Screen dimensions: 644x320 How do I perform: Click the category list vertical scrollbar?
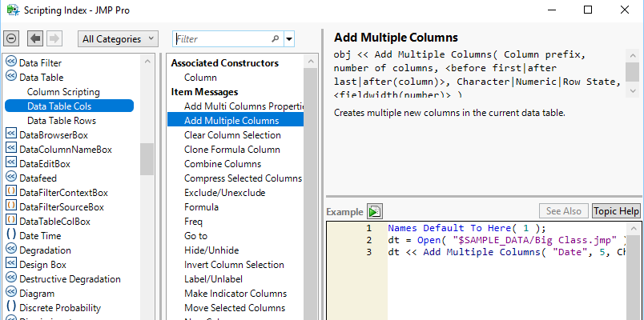click(147, 160)
